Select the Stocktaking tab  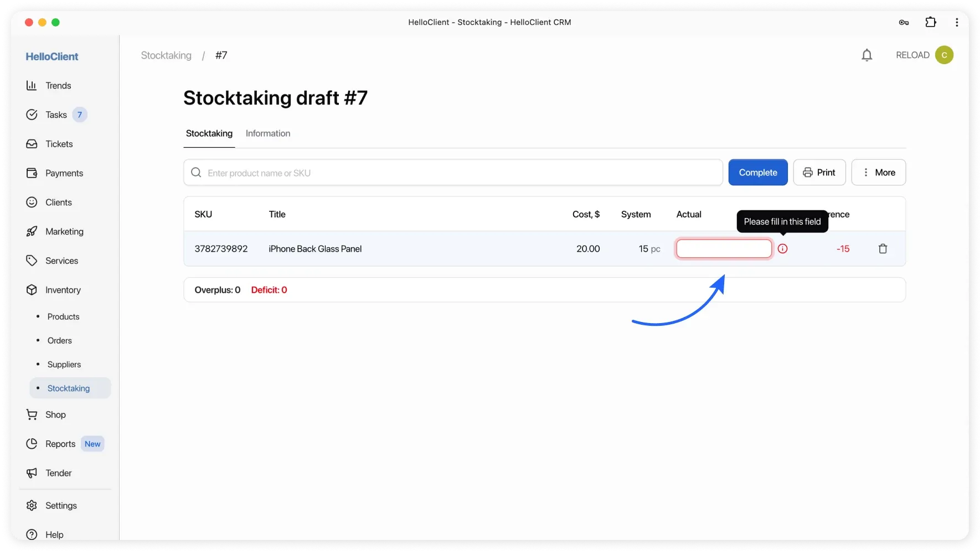click(209, 133)
